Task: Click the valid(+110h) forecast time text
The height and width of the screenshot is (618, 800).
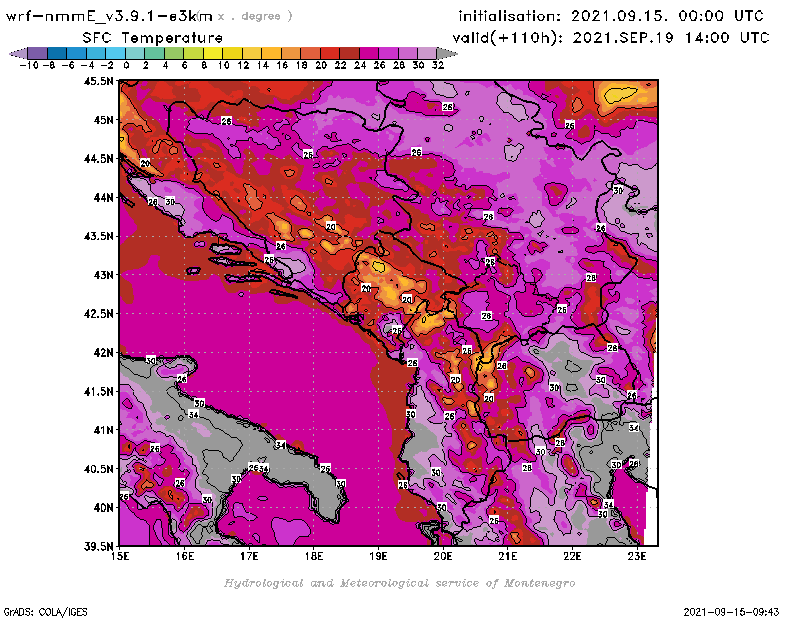Action: [614, 37]
